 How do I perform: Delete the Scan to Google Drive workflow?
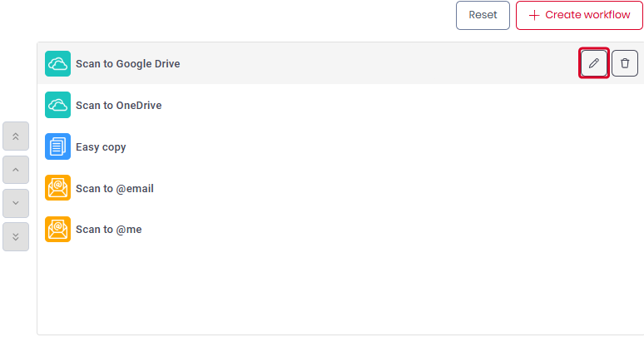(x=625, y=63)
